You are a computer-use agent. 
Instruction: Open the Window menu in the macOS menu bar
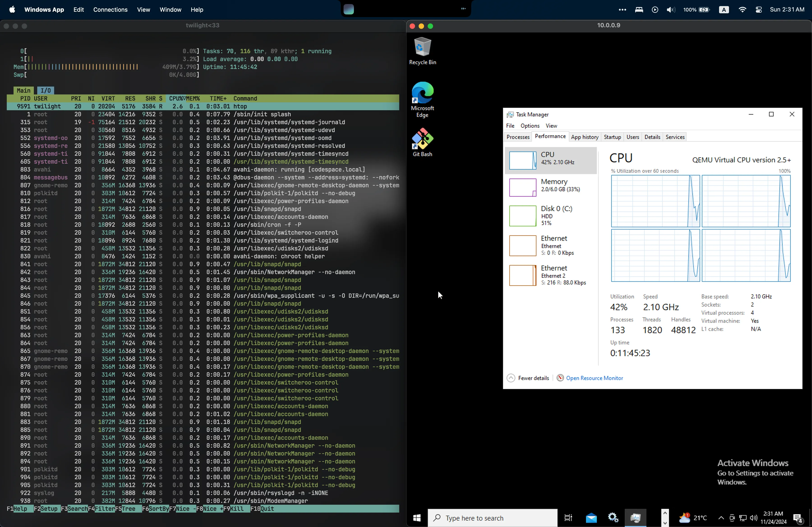(170, 9)
